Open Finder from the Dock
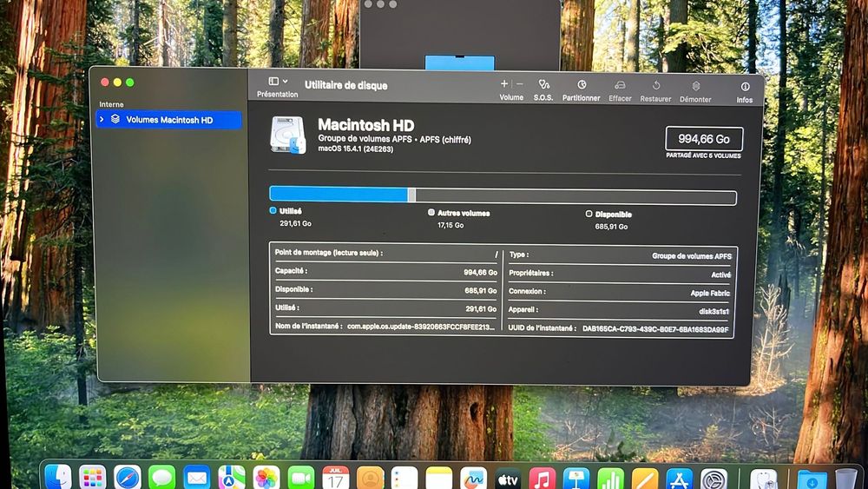868x489 pixels. click(x=58, y=478)
